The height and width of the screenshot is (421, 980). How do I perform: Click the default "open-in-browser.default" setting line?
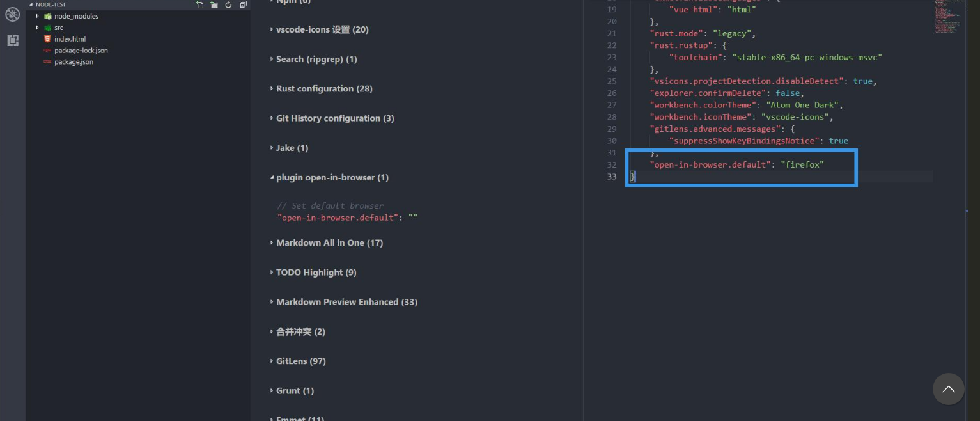pyautogui.click(x=347, y=218)
